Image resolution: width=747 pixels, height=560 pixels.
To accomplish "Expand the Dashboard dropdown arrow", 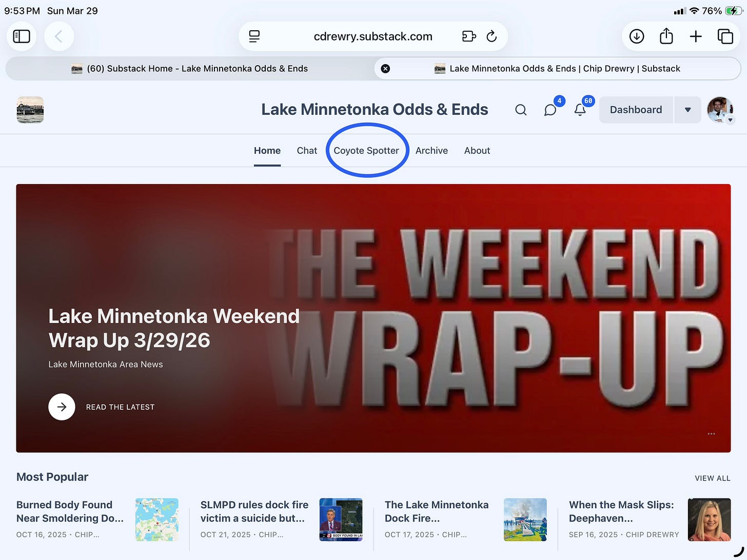I will point(687,110).
